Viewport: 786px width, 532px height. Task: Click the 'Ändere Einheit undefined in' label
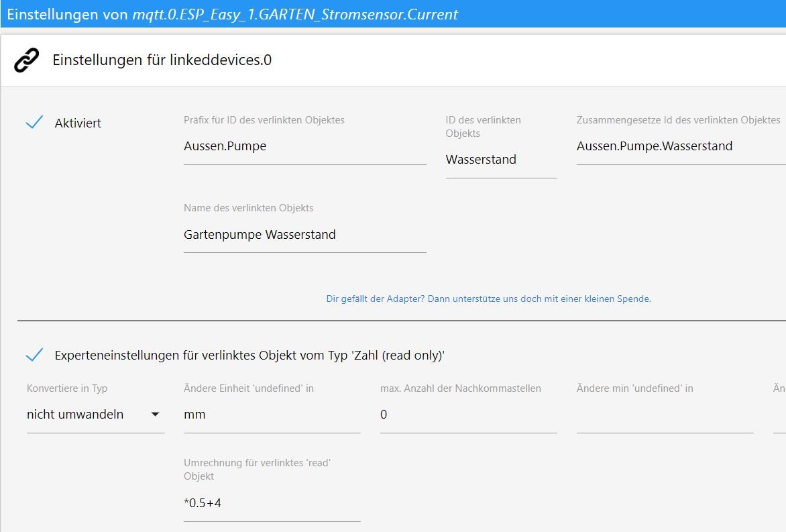(248, 388)
